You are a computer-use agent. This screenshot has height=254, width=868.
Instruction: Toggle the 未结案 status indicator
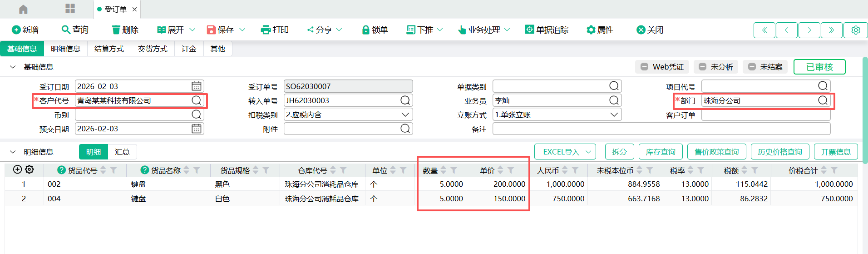pyautogui.click(x=765, y=67)
